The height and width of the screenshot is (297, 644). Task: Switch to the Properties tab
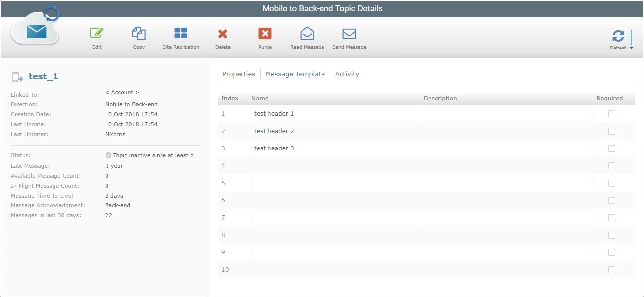(238, 74)
